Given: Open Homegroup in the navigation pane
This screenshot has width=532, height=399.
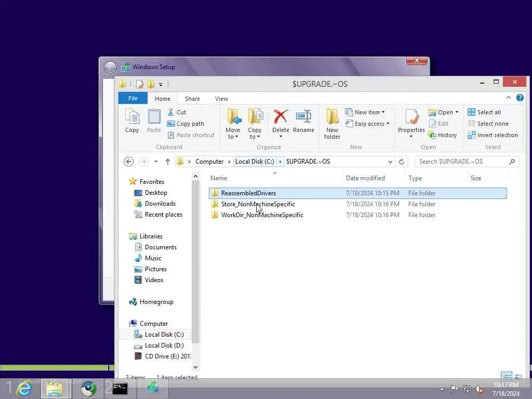Looking at the screenshot, I should click(156, 302).
